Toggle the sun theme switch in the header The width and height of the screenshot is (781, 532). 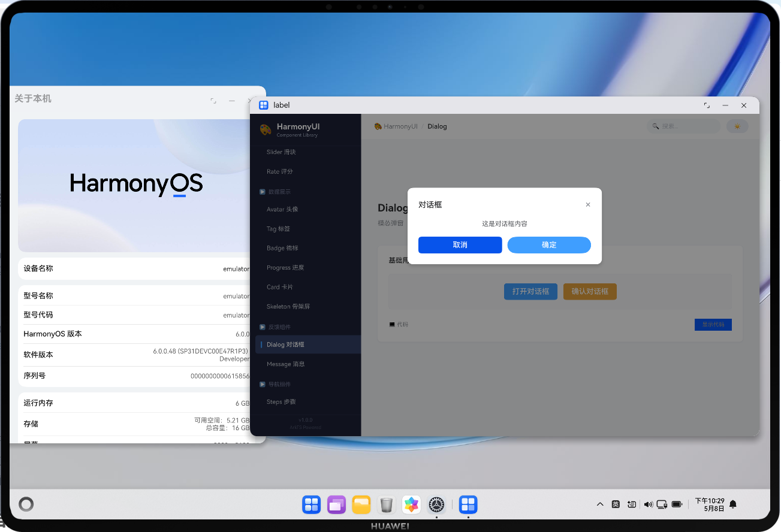click(x=737, y=126)
